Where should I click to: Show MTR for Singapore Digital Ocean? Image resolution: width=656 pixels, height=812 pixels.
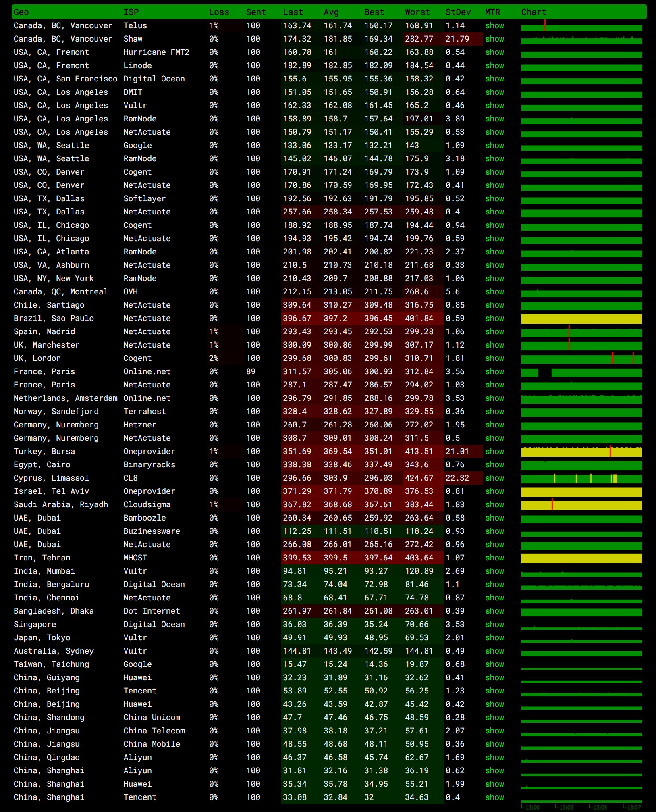point(494,624)
